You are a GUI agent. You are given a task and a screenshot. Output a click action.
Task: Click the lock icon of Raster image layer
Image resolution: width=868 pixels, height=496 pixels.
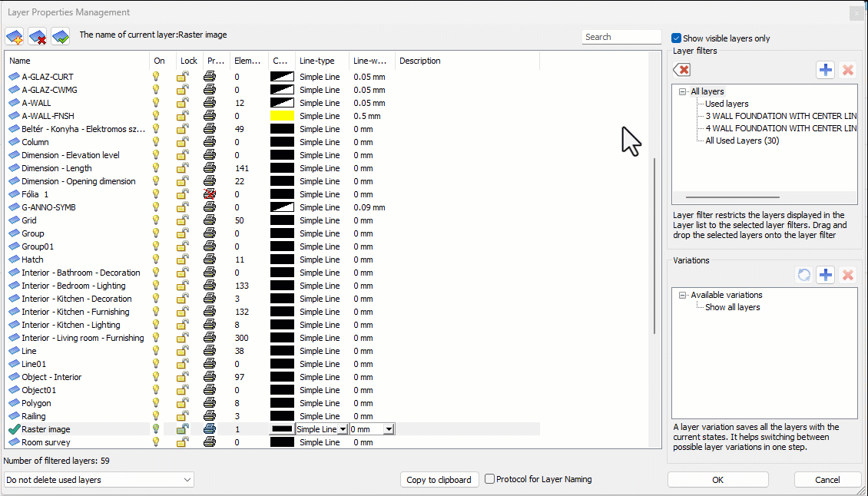[x=183, y=429]
